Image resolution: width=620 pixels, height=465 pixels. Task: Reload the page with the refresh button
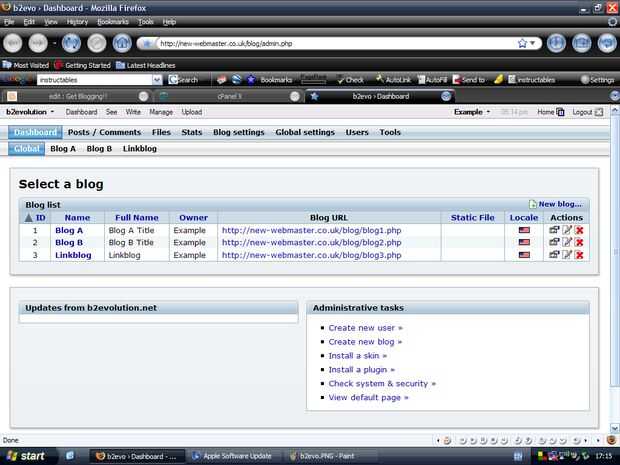72,43
